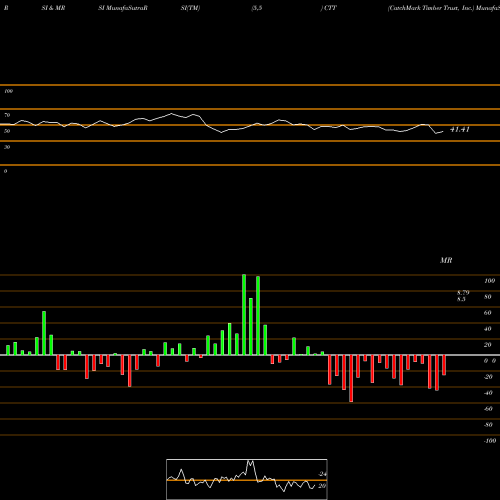Click the 'SI(TM)' header text
Image resolution: width=500 pixels, height=500 pixels.
(190, 8)
